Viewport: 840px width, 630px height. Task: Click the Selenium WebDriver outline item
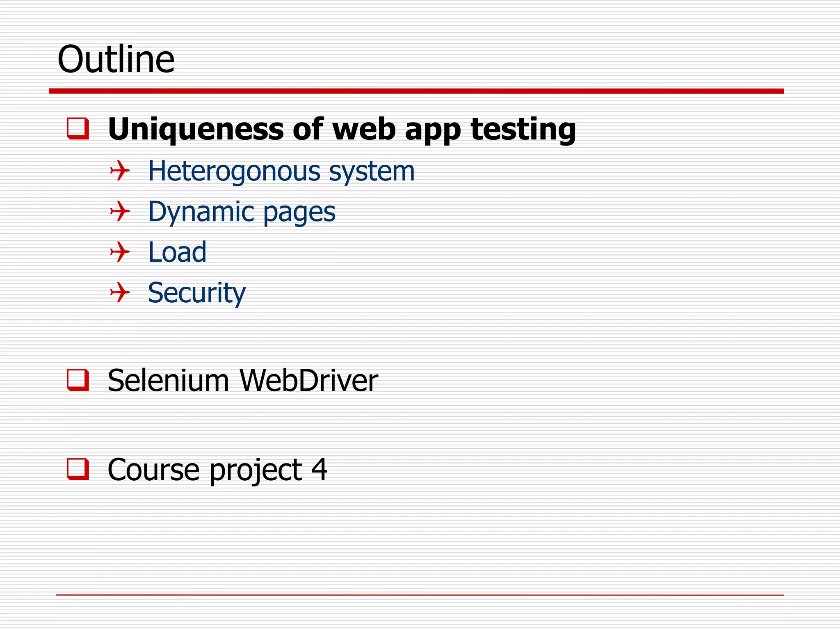(242, 381)
